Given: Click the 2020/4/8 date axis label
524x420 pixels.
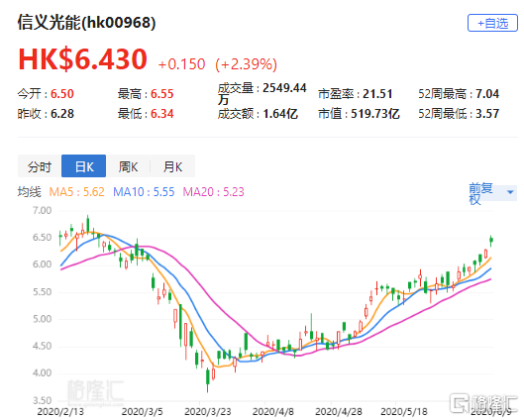Looking at the screenshot, I should (x=273, y=412).
